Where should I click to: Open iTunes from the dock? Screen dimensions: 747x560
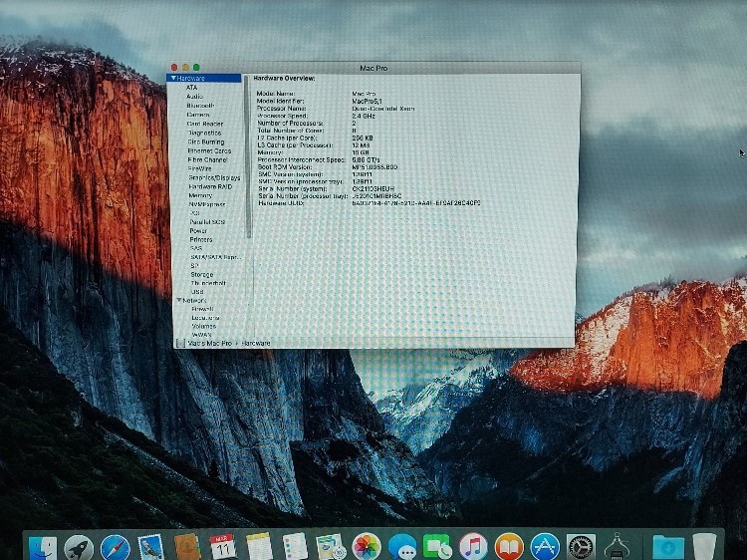pyautogui.click(x=473, y=546)
